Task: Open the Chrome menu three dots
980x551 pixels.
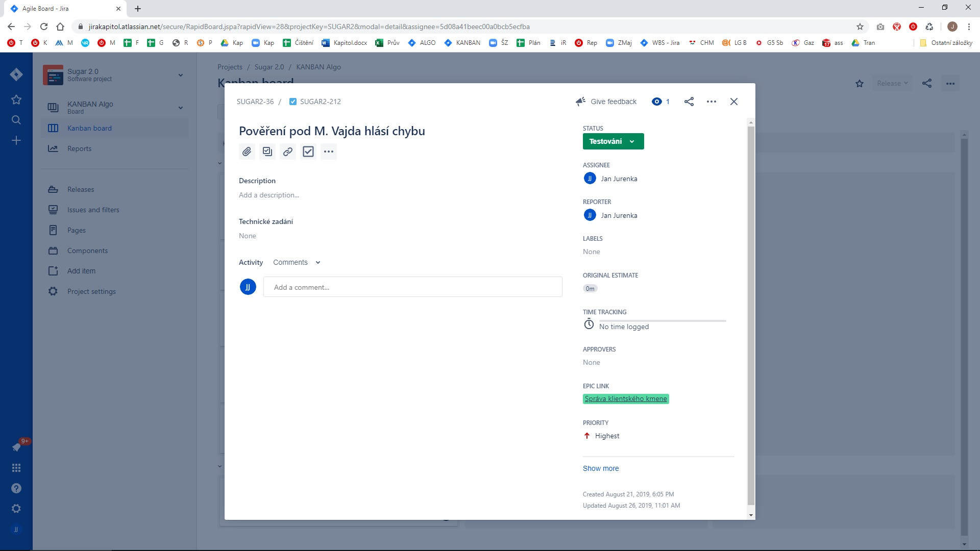Action: click(969, 27)
